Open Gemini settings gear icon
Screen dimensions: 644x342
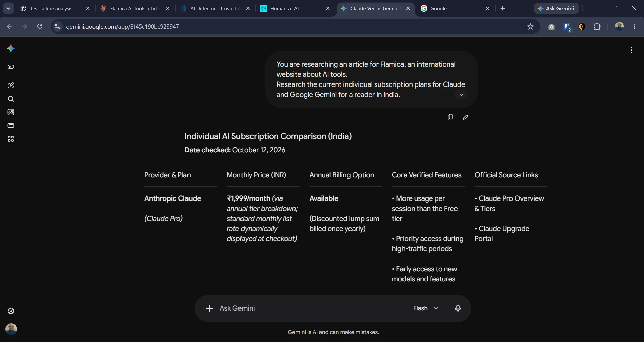[x=11, y=311]
